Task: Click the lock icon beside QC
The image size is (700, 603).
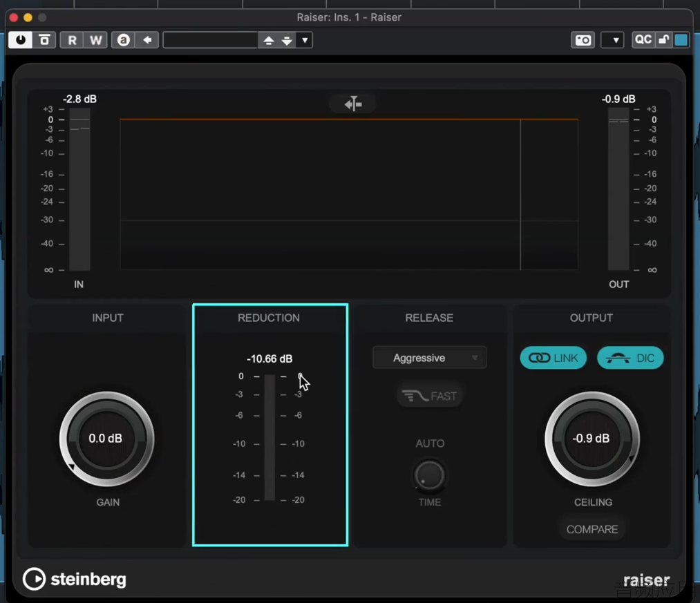Action: tap(664, 40)
